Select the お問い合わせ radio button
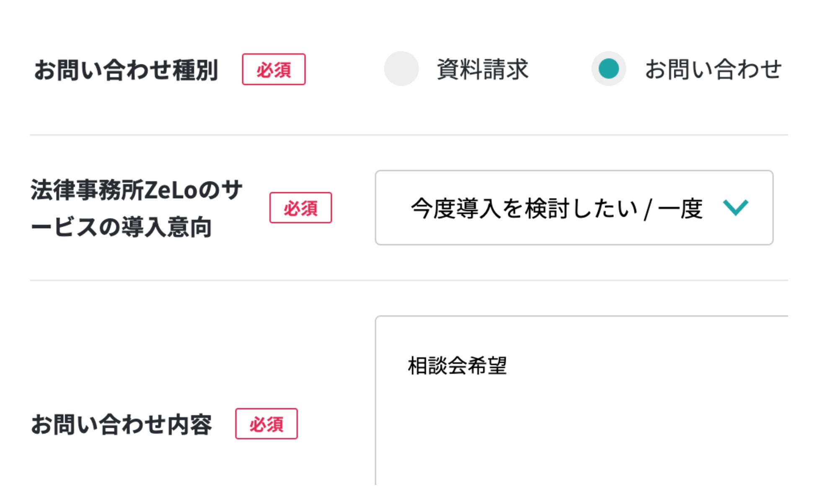 [x=608, y=69]
